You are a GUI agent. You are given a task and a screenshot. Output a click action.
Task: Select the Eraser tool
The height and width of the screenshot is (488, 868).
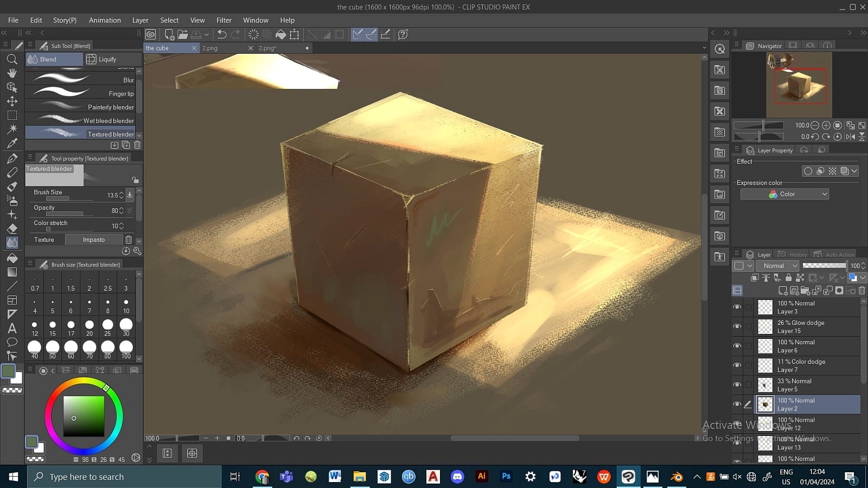12,228
